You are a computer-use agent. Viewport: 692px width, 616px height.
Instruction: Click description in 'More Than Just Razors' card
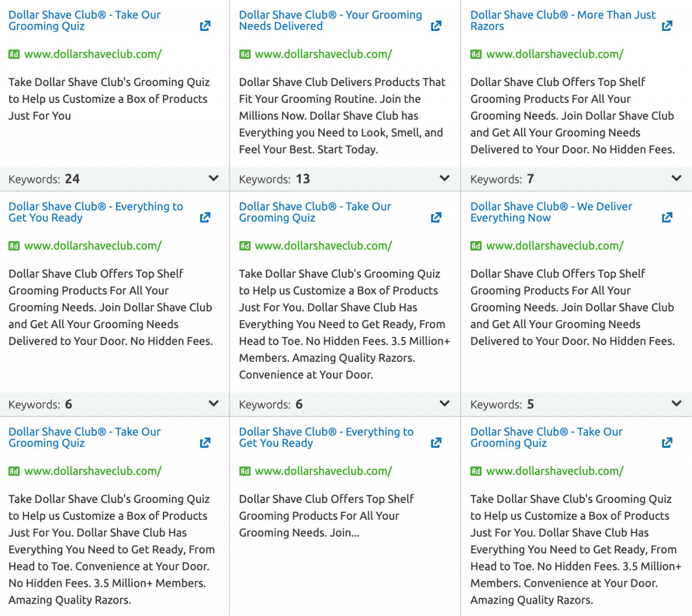point(573,116)
